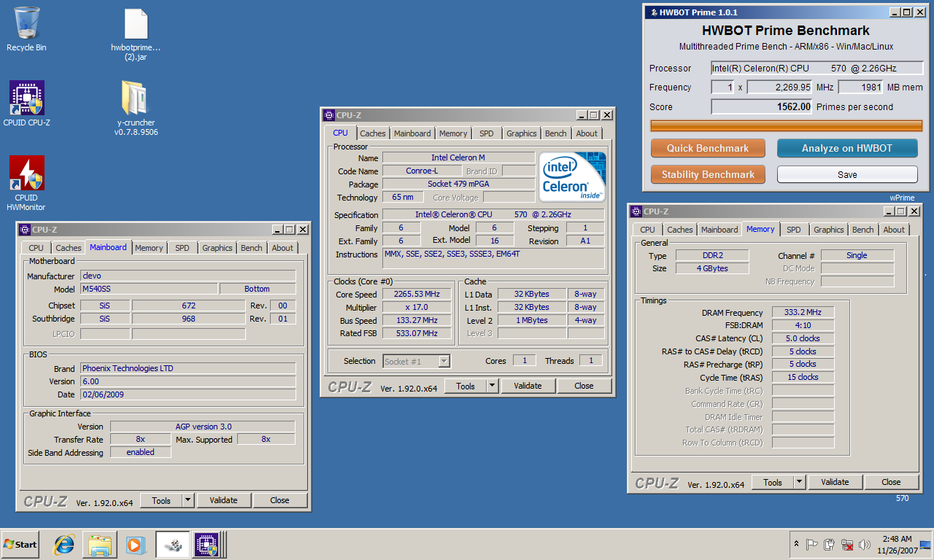Click the Start button
This screenshot has height=560, width=934.
tap(20, 544)
